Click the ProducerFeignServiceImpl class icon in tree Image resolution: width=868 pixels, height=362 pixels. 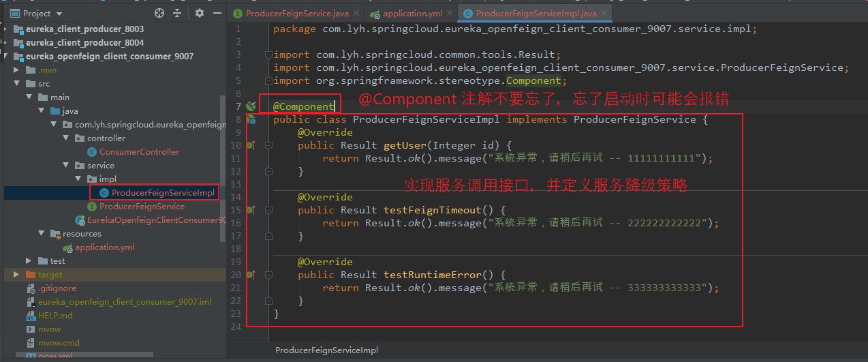tap(104, 193)
